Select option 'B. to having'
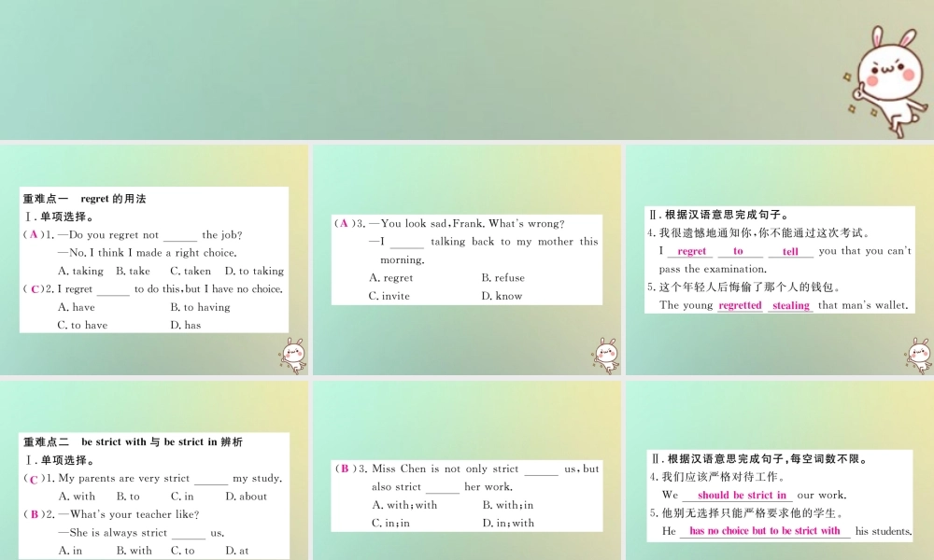Image resolution: width=934 pixels, height=560 pixels. click(x=200, y=307)
